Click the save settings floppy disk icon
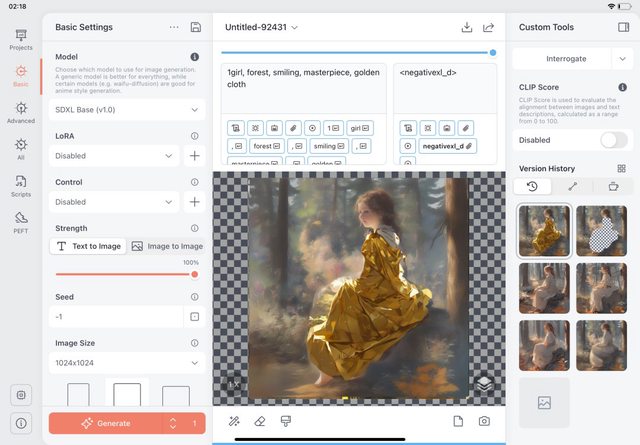640x445 pixels. coord(195,27)
